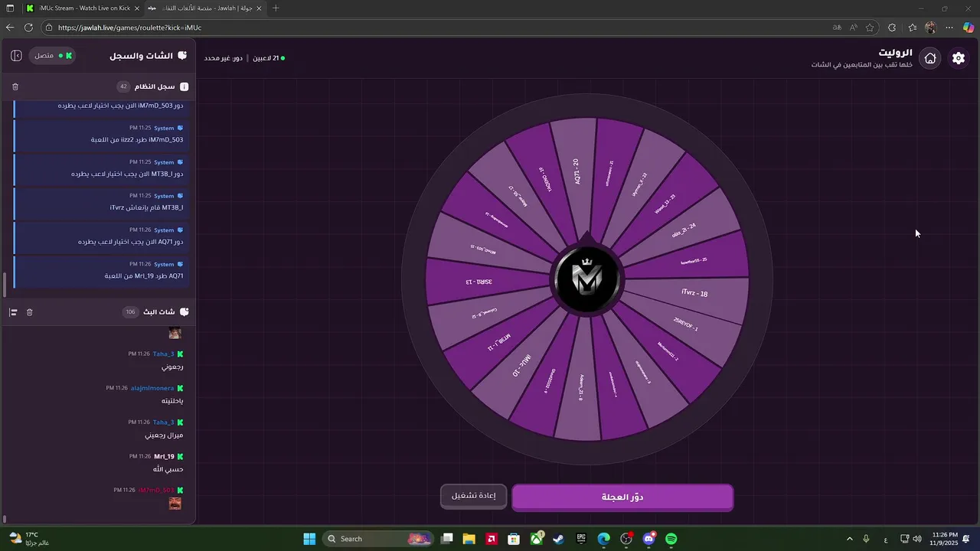Select the 3SRR1 - 13 wheel segment
The height and width of the screenshot is (551, 980).
click(x=480, y=282)
